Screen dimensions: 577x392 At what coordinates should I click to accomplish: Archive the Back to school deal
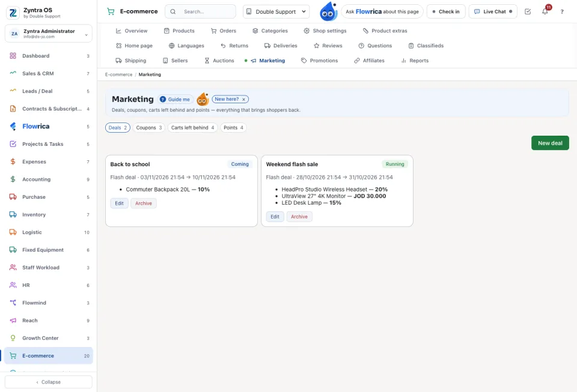point(144,203)
